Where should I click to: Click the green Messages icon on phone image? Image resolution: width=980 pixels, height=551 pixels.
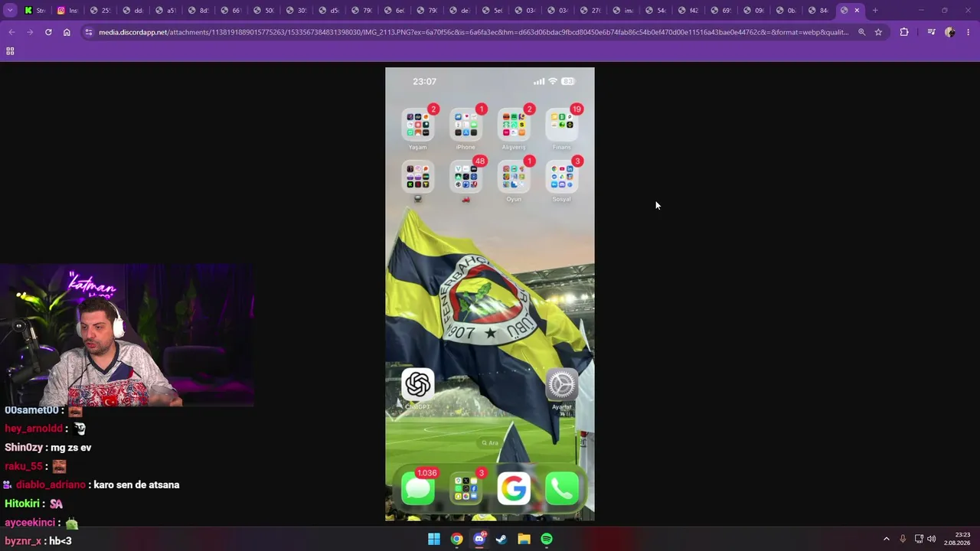[418, 489]
